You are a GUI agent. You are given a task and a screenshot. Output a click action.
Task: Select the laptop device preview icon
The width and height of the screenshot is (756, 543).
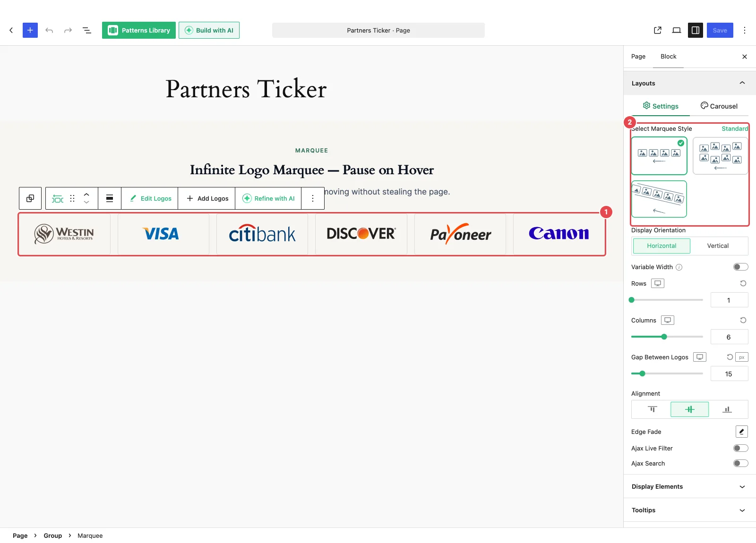pyautogui.click(x=677, y=30)
